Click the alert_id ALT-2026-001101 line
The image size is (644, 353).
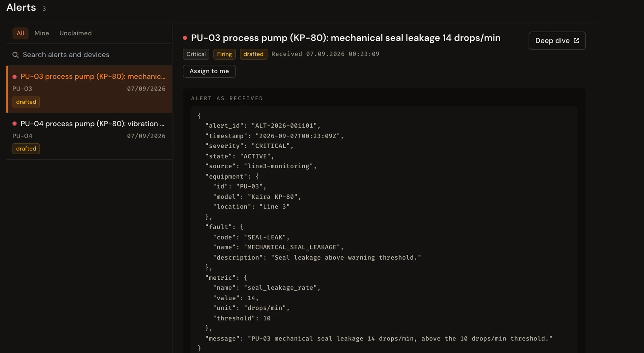pos(263,126)
